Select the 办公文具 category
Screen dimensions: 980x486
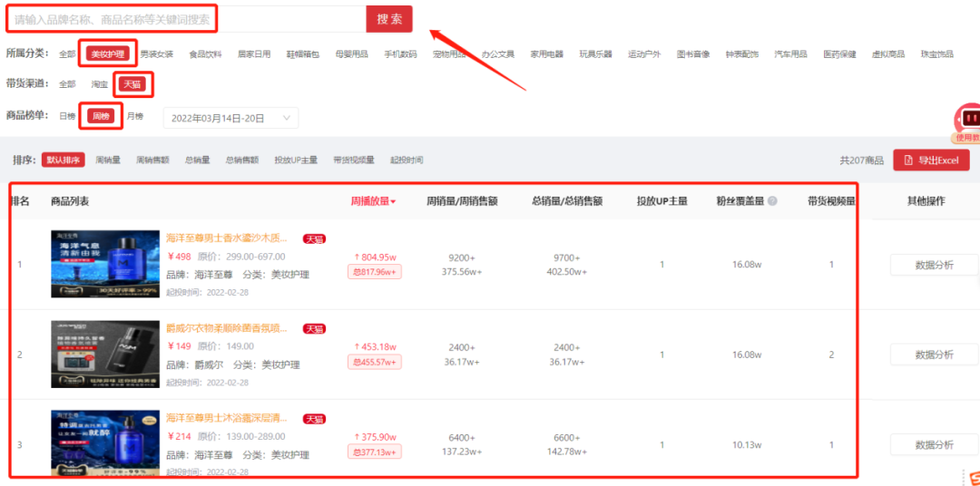point(498,54)
